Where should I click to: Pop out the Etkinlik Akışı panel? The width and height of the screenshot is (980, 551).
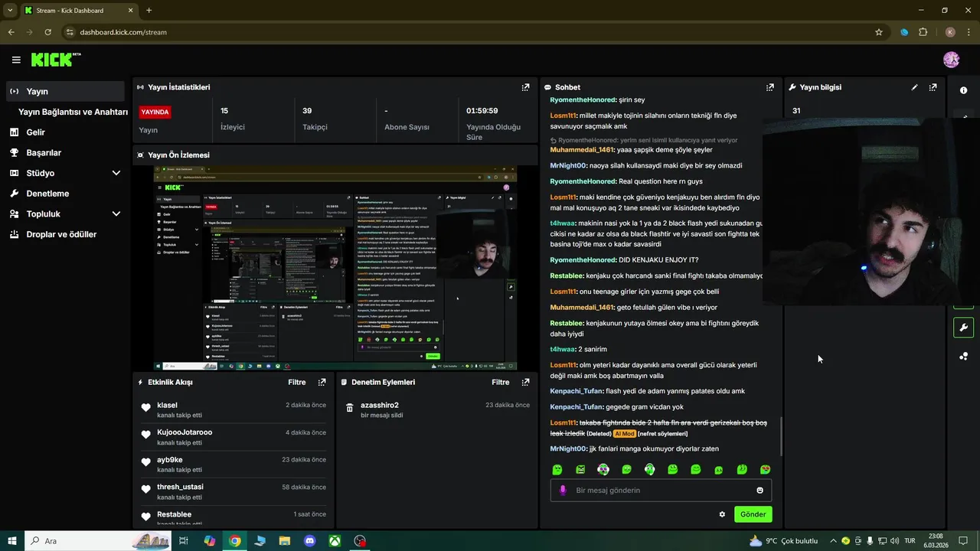[x=322, y=382]
